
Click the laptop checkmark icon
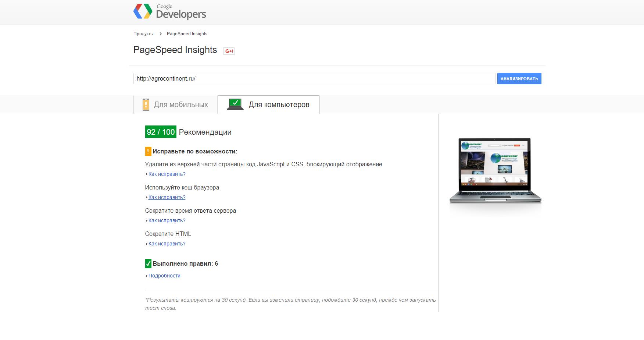(x=235, y=104)
